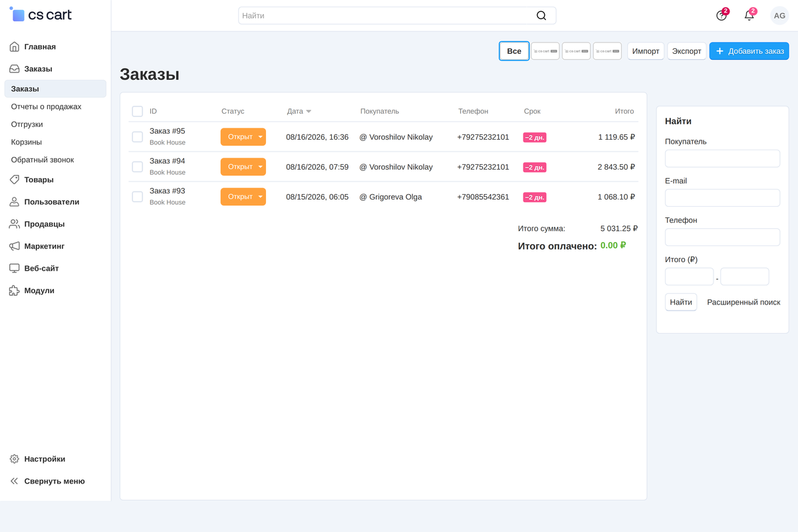798x532 pixels.
Task: Tick the select-all checkbox in the table header
Action: tap(137, 111)
